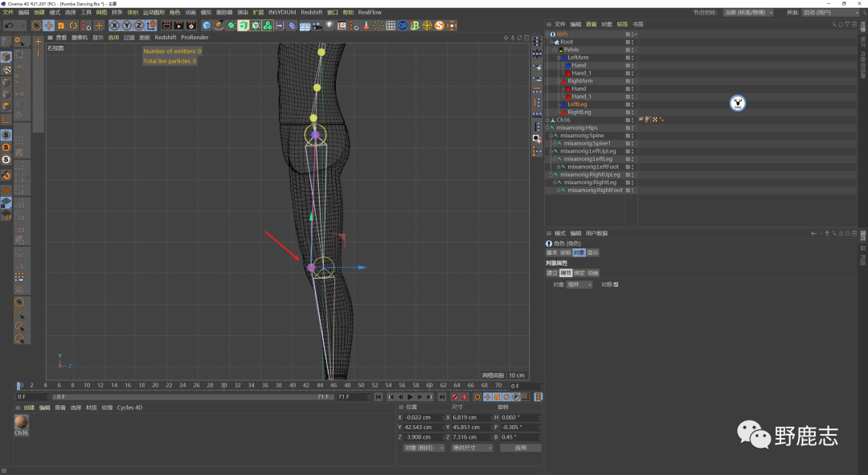Toggle visibility dots for the Pelvis object
The image size is (868, 475).
tap(633, 50)
